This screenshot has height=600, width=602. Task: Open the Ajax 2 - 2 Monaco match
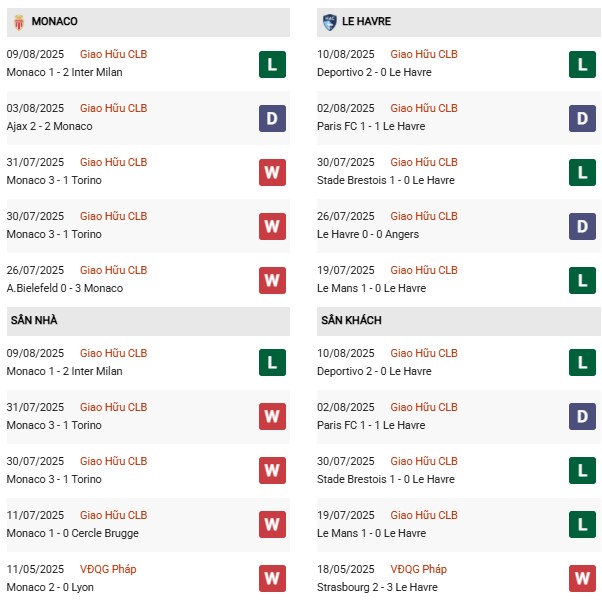(x=49, y=126)
